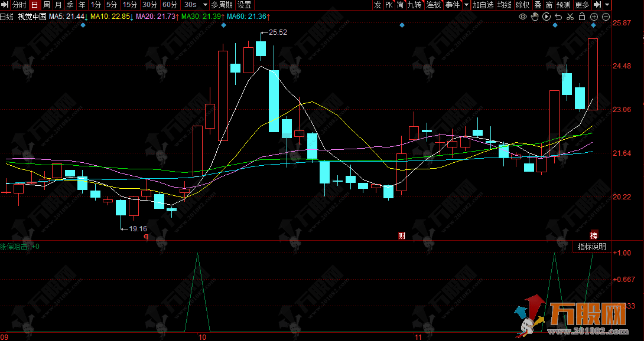Click the MA10 yellow moving average label
The height and width of the screenshot is (341, 644).
coord(111,17)
